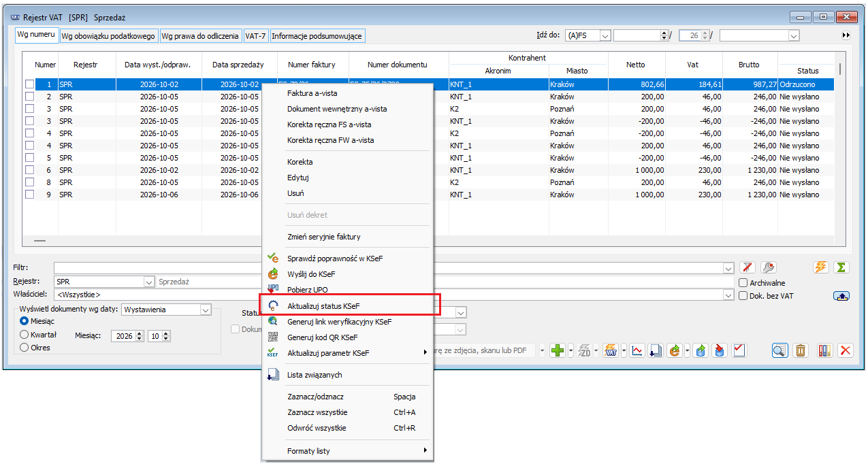Image resolution: width=868 pixels, height=466 pixels.
Task: Click the cylinder icon with red down arrow
Action: click(720, 350)
